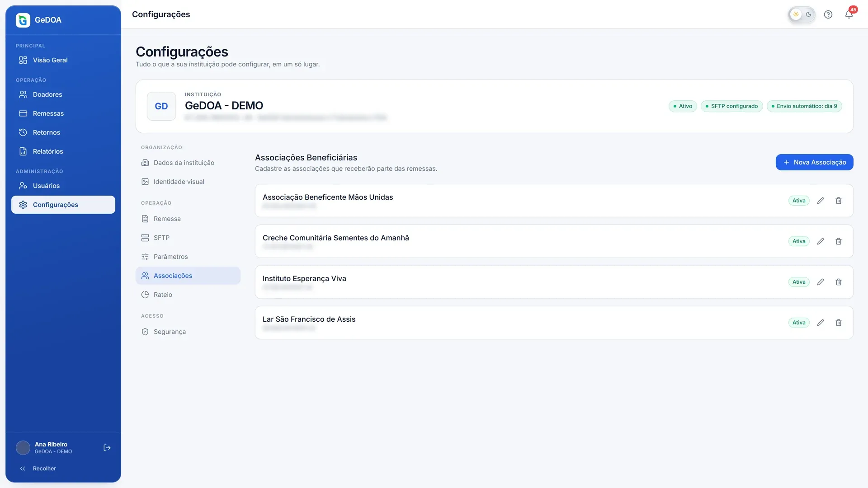
Task: Click Ativa badge for Instituto Esperança Viva
Action: 799,282
